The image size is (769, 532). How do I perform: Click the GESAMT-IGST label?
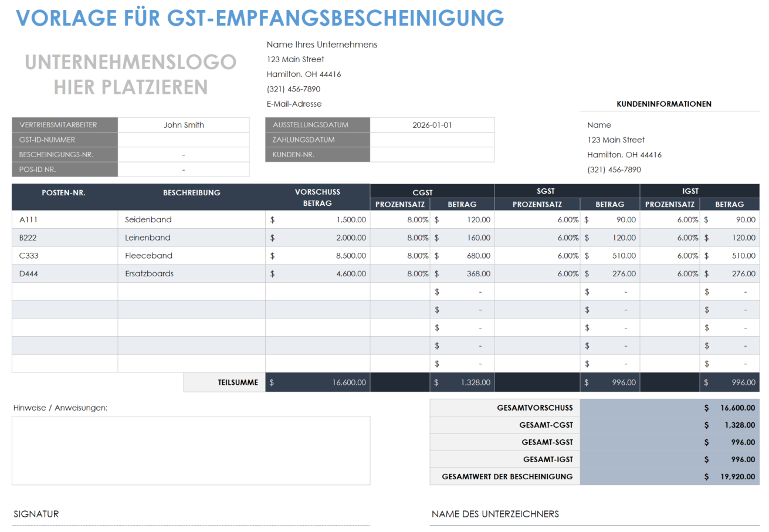548,459
